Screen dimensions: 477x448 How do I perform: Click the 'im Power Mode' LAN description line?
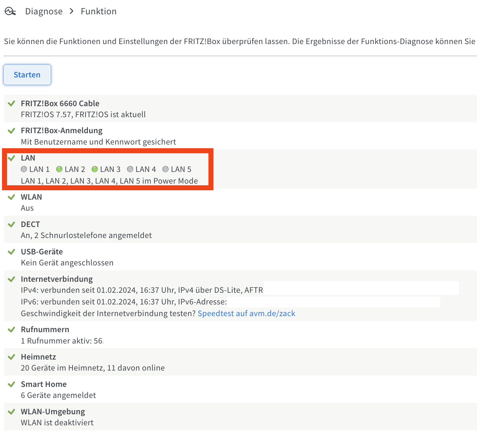pos(109,181)
